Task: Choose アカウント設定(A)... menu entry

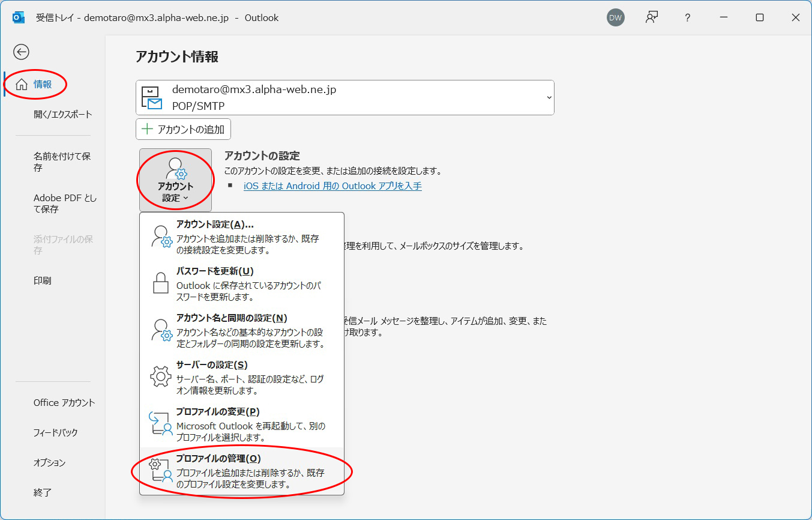Action: 242,237
